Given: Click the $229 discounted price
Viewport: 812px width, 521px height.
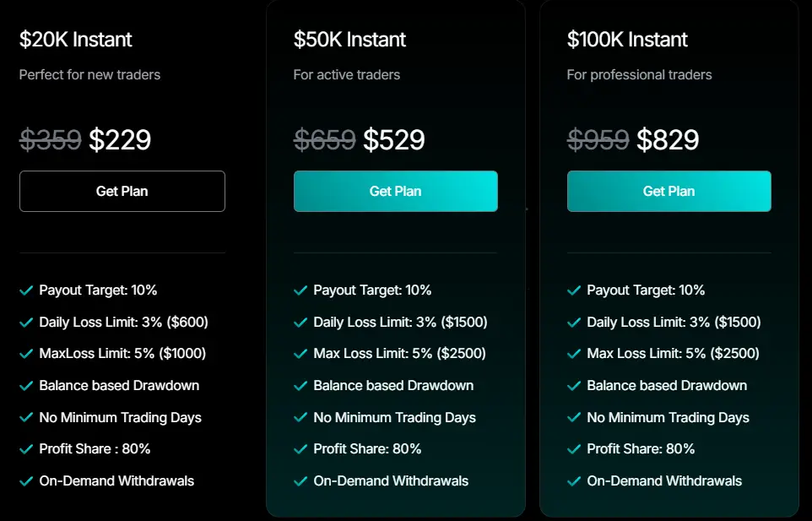Looking at the screenshot, I should click(120, 139).
